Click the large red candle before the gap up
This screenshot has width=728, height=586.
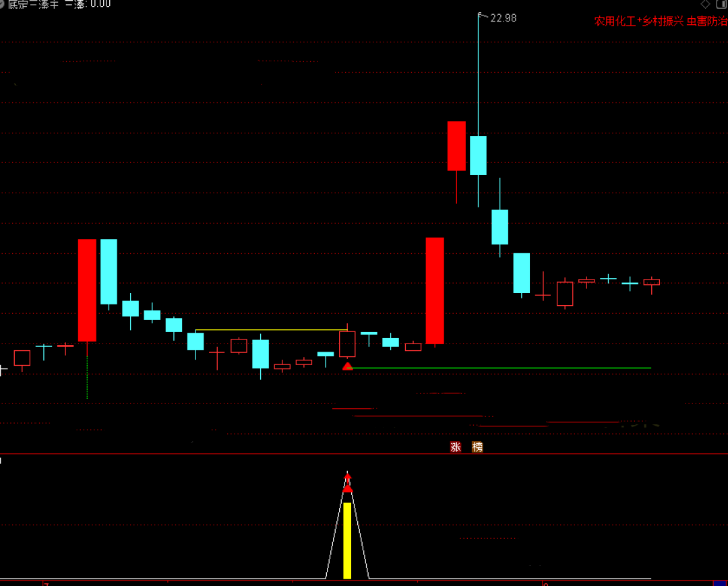click(x=435, y=290)
